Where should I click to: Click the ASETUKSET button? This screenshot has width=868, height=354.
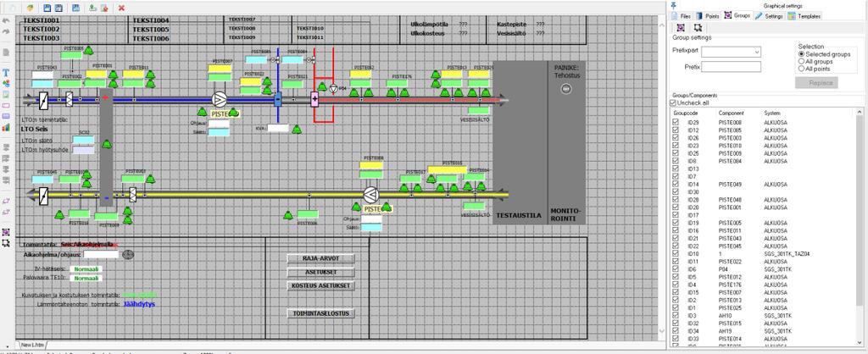click(320, 272)
